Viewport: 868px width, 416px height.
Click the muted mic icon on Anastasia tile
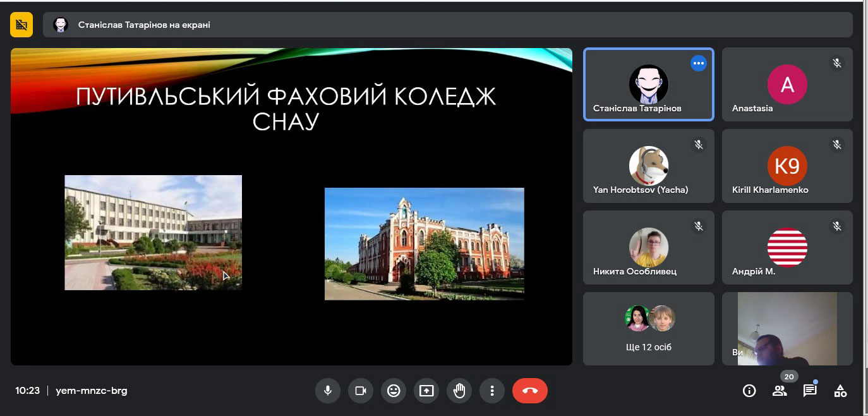[837, 63]
